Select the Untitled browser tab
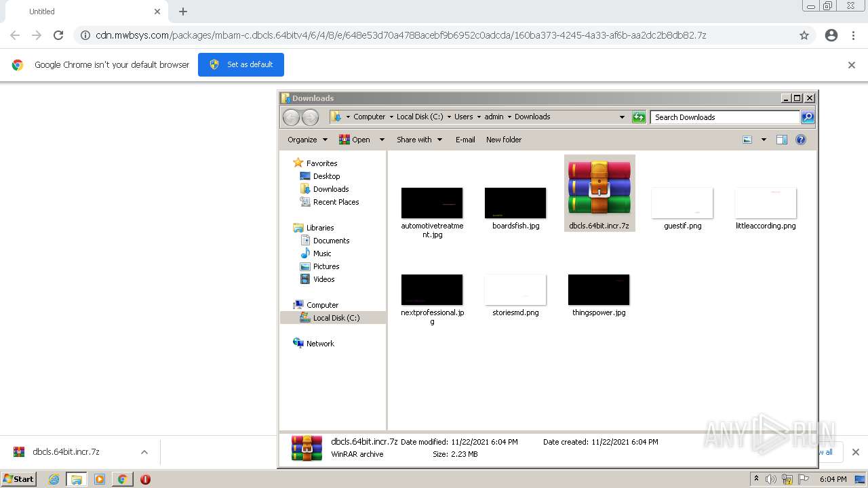Screen dimensions: 868x488 [x=87, y=12]
